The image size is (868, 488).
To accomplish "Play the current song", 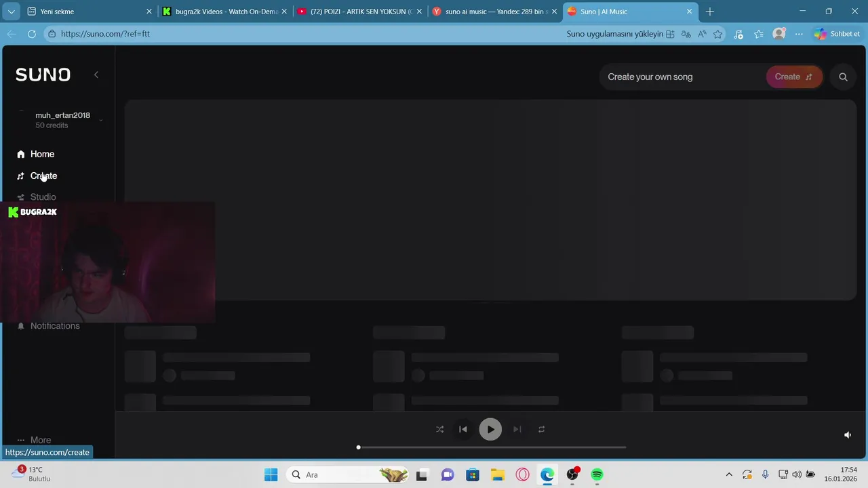I will point(490,429).
